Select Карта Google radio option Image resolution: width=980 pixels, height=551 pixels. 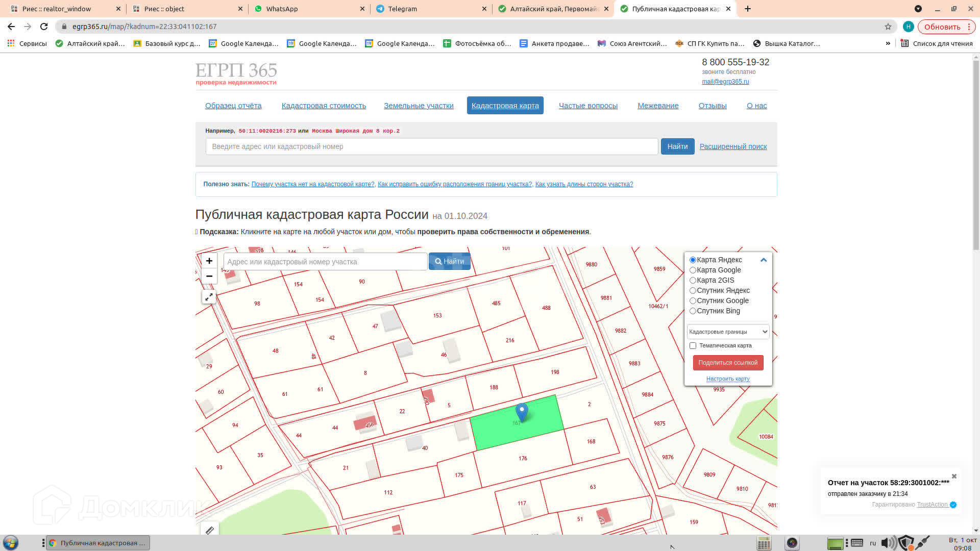tap(693, 270)
